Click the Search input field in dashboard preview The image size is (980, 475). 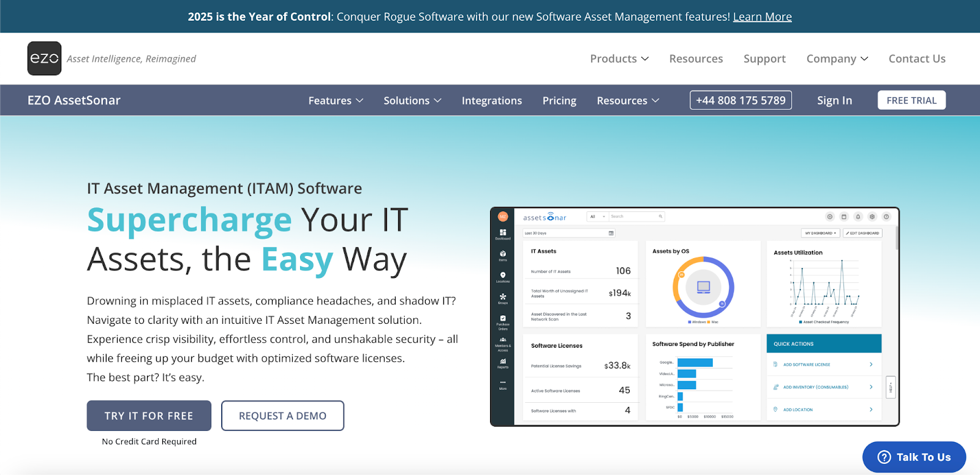pos(636,216)
